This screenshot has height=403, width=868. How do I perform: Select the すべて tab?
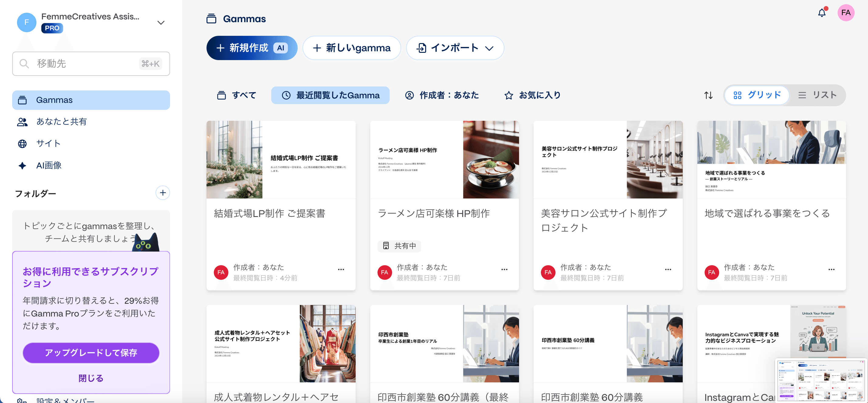[237, 95]
